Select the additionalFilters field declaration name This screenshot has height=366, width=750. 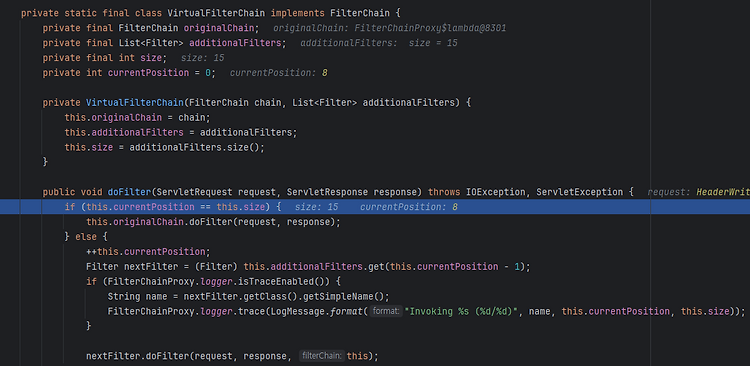tap(235, 43)
